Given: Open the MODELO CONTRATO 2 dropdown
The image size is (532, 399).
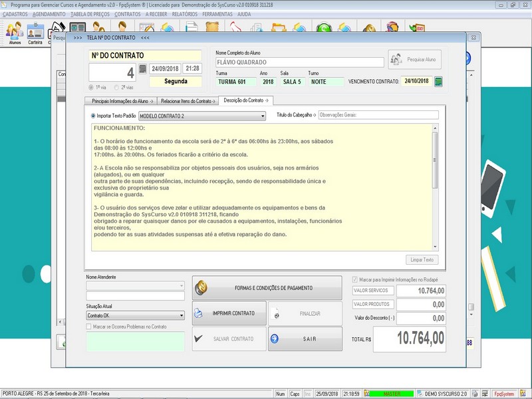Looking at the screenshot, I should point(202,116).
